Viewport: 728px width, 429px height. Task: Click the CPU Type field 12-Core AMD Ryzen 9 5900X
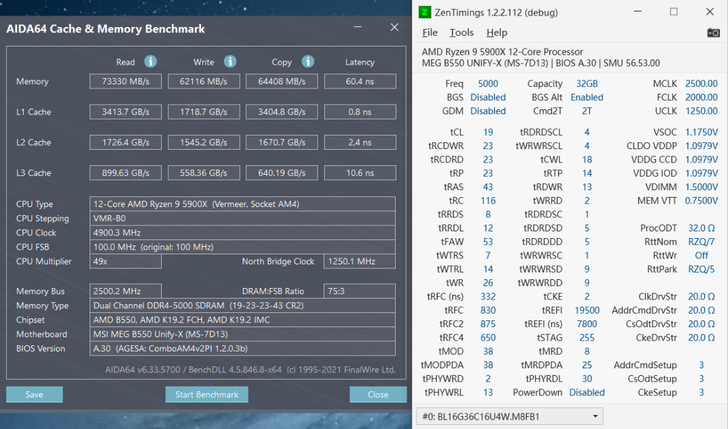point(242,204)
